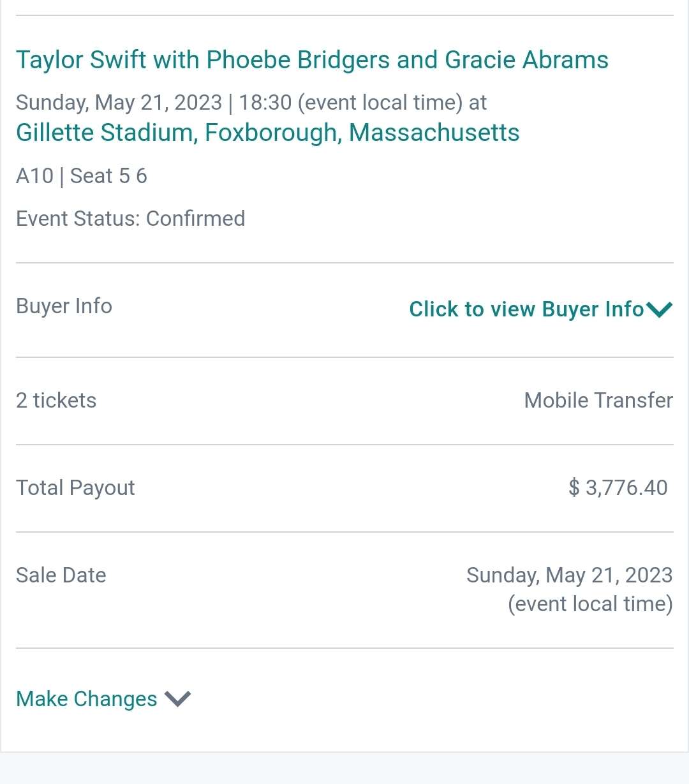
Task: Select the $ 3,776.40 payout amount
Action: (618, 488)
